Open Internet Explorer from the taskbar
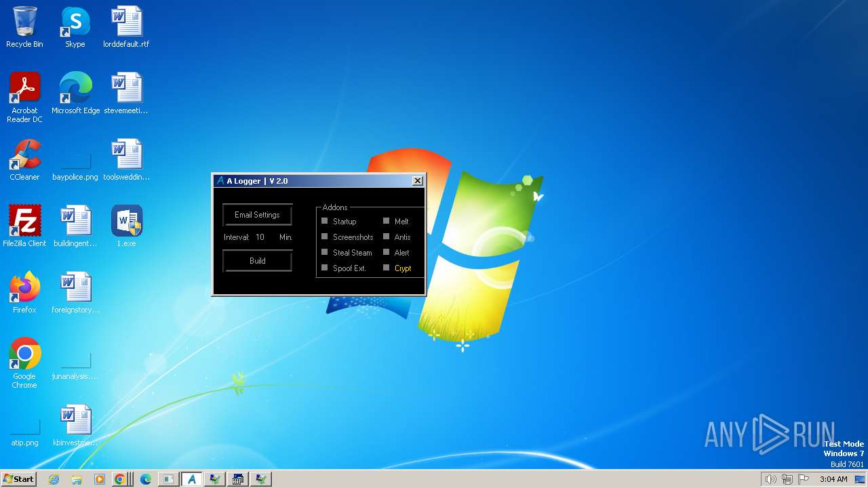This screenshot has width=868, height=488. 54,479
